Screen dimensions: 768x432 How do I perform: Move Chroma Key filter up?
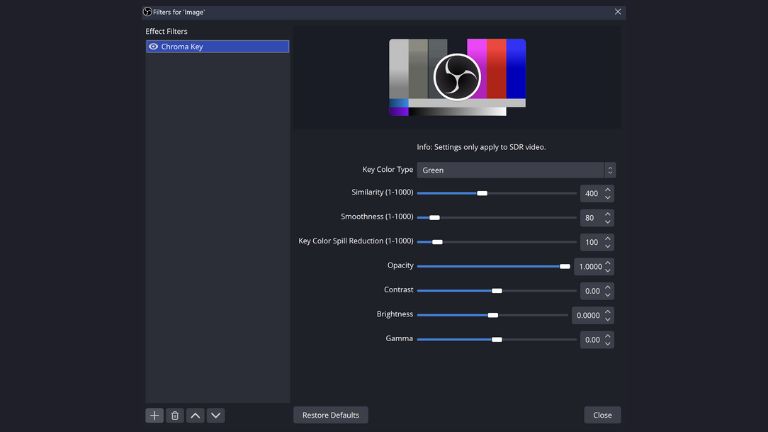tap(195, 415)
